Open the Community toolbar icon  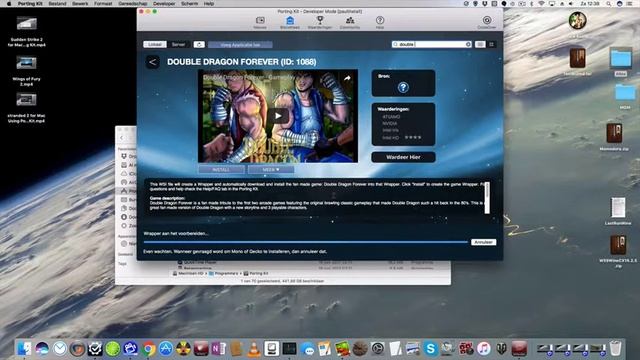[x=350, y=22]
